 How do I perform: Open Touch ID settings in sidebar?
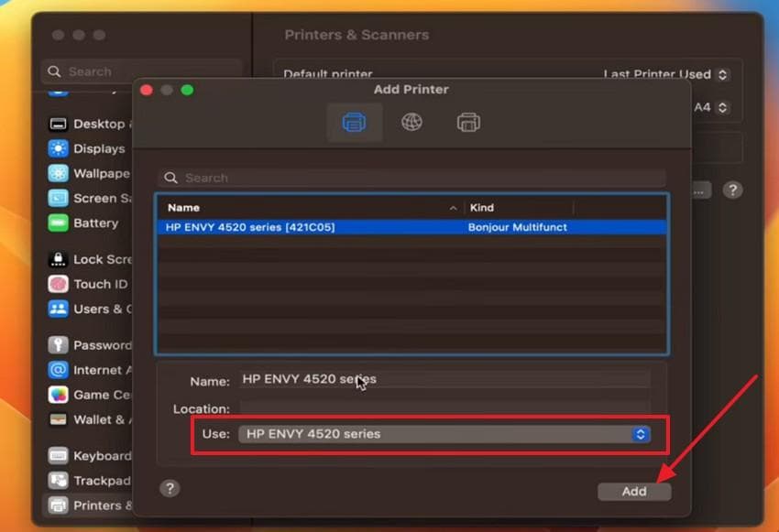90,284
